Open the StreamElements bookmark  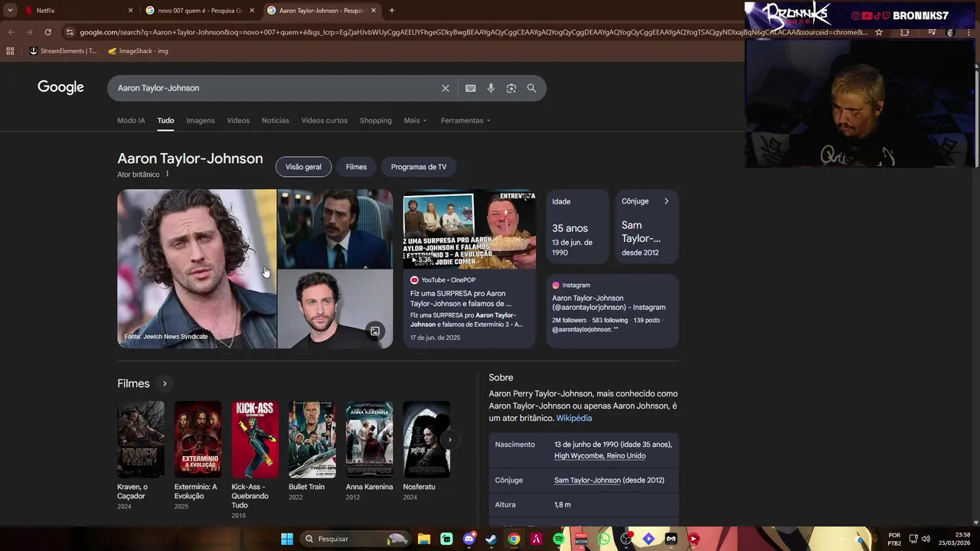click(x=63, y=51)
